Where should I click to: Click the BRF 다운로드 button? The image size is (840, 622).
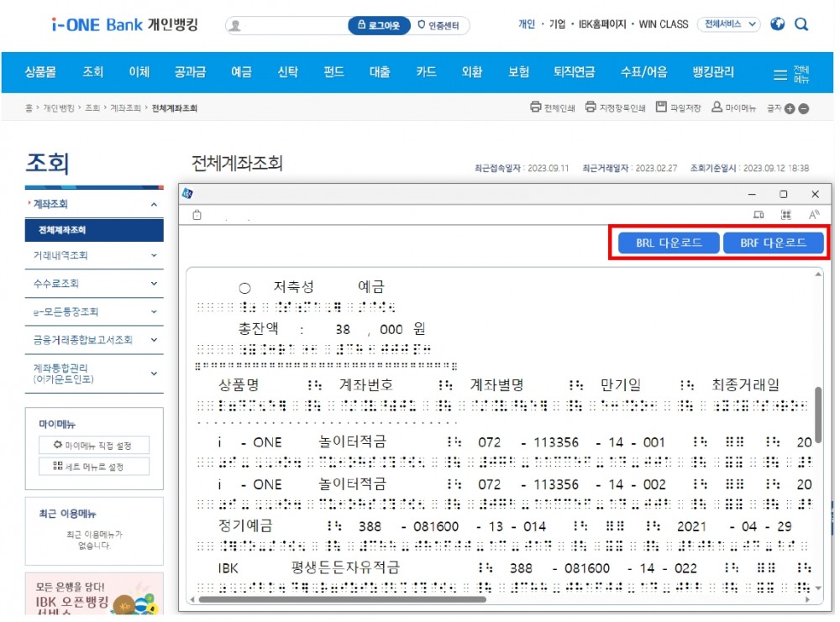click(774, 243)
